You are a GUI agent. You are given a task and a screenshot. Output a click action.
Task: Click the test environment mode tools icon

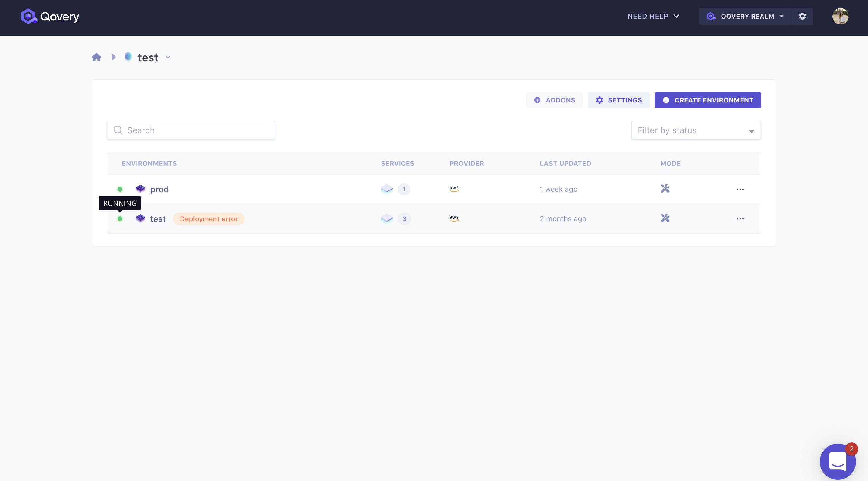(x=665, y=218)
